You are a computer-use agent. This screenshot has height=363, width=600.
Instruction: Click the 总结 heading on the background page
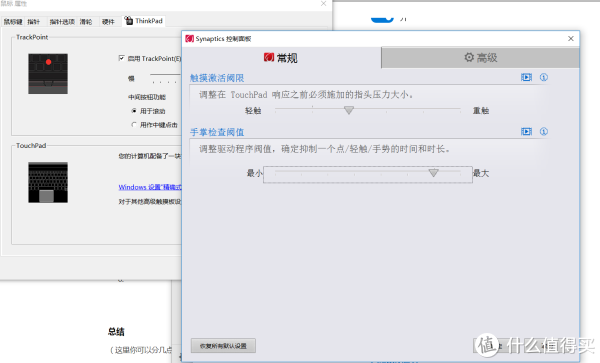(116, 332)
